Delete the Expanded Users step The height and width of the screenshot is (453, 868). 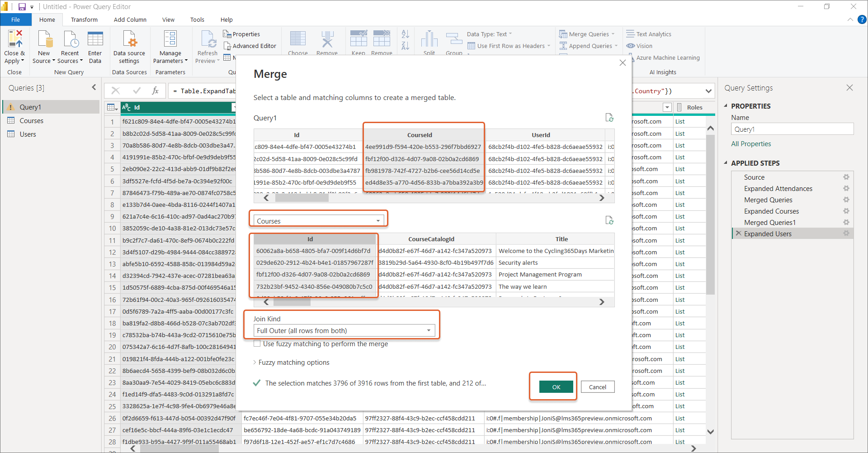tap(738, 234)
